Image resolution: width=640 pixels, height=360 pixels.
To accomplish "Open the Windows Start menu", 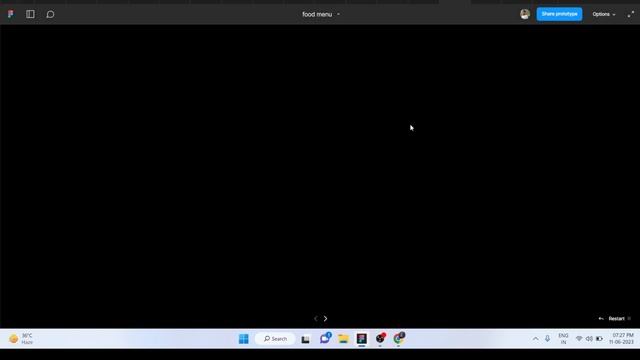I will (244, 339).
